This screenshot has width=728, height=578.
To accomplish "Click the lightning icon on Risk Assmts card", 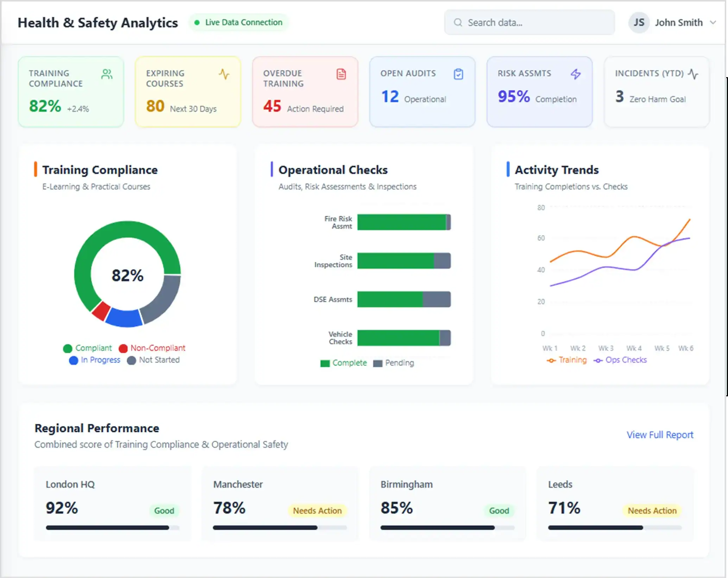I will (576, 75).
